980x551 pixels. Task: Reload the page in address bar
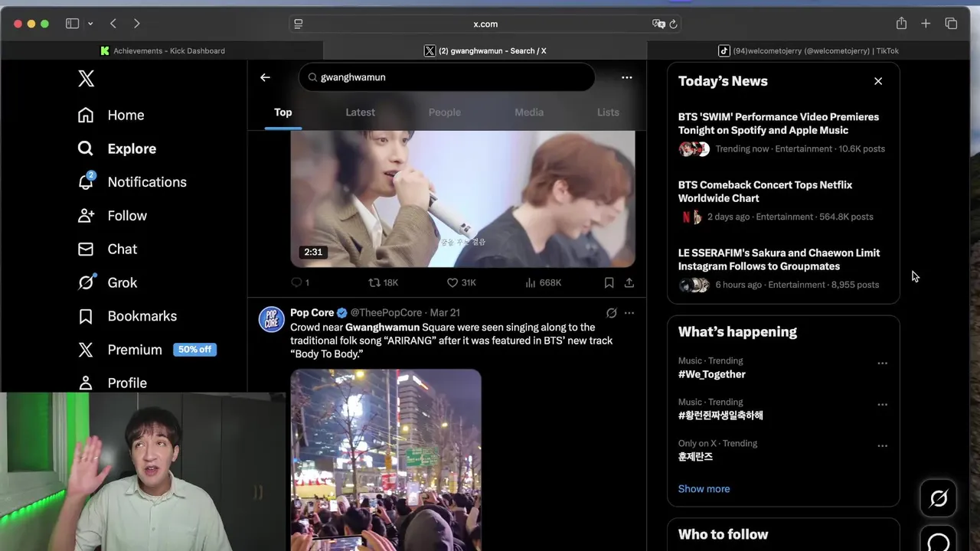click(x=673, y=24)
